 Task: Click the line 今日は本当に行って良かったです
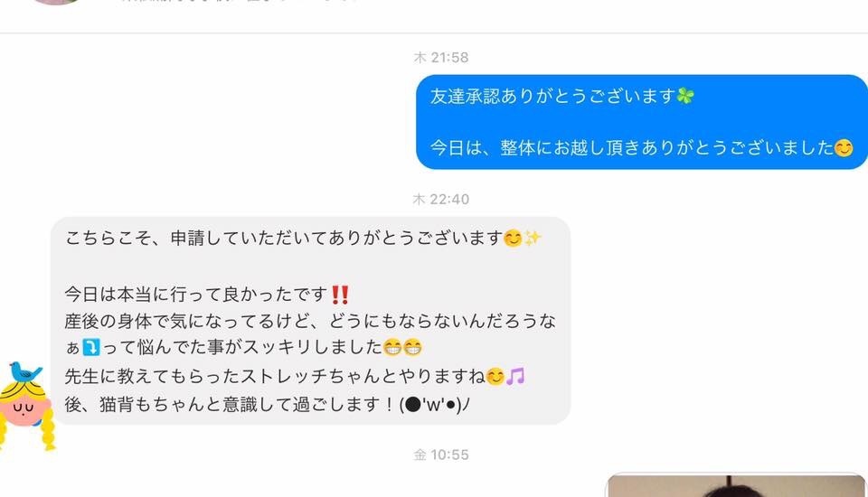pyautogui.click(x=195, y=295)
